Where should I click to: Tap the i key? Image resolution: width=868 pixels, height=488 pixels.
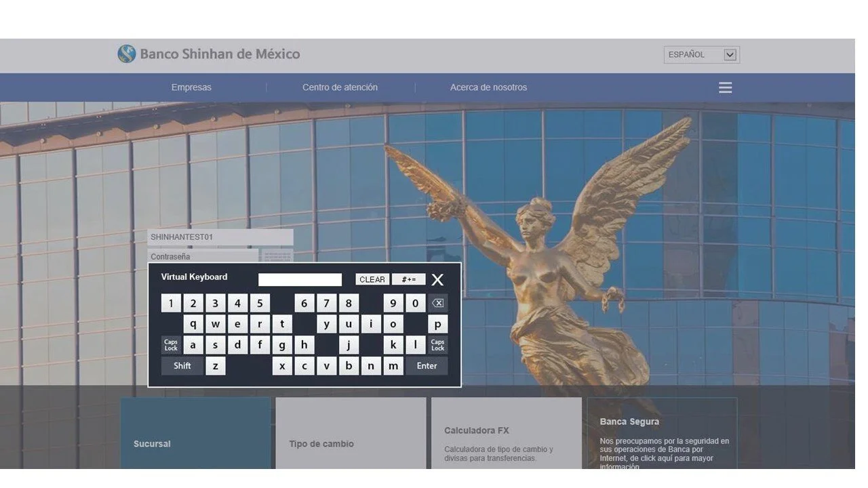(371, 324)
